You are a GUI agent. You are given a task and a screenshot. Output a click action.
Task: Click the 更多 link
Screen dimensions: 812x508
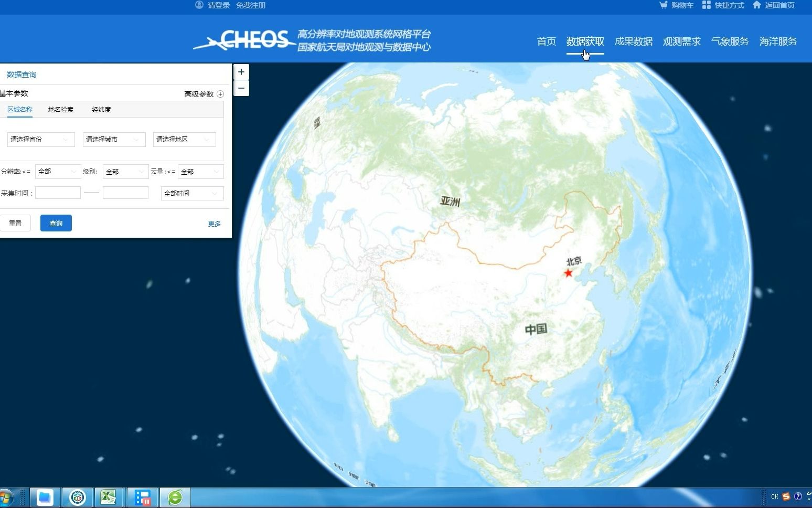[x=215, y=224]
